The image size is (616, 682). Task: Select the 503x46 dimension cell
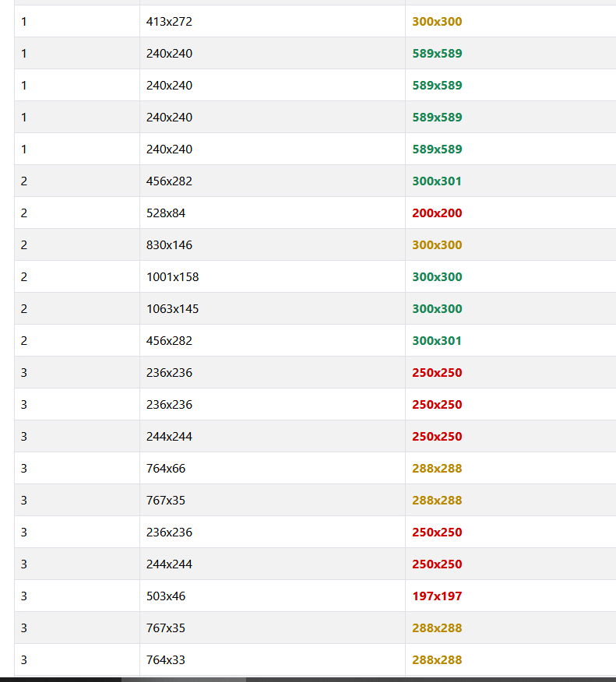click(166, 596)
